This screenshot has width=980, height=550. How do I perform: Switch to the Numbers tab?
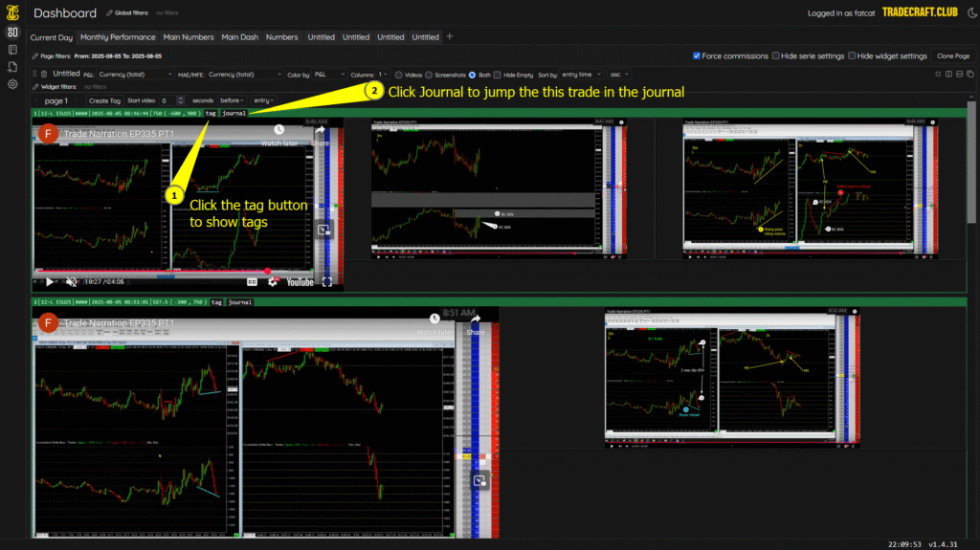point(282,37)
